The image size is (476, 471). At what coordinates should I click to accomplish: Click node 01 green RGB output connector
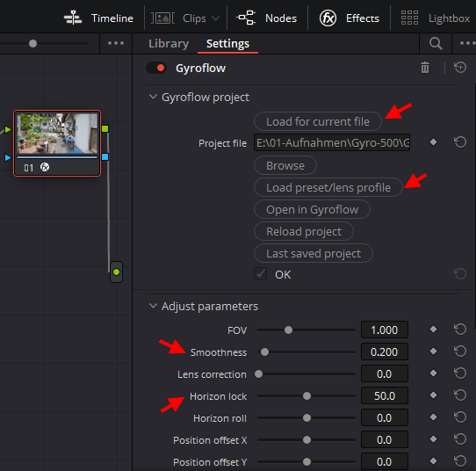105,129
